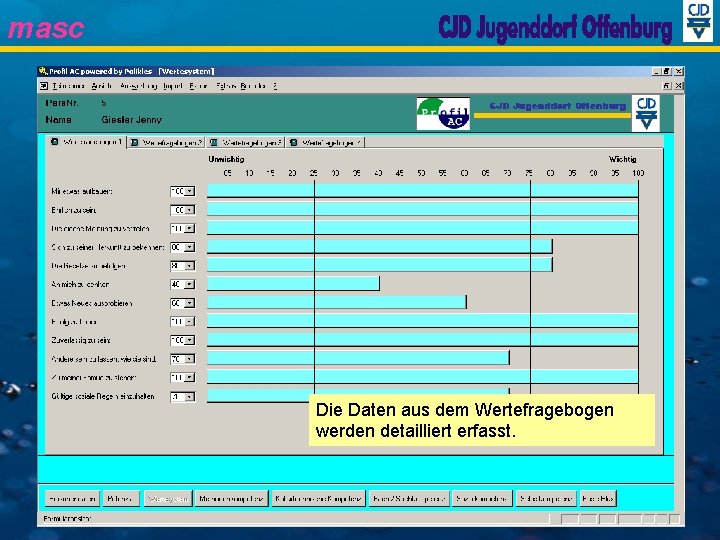720x540 pixels.
Task: Click the 'An mich zu denken' value bar
Action: tap(293, 284)
